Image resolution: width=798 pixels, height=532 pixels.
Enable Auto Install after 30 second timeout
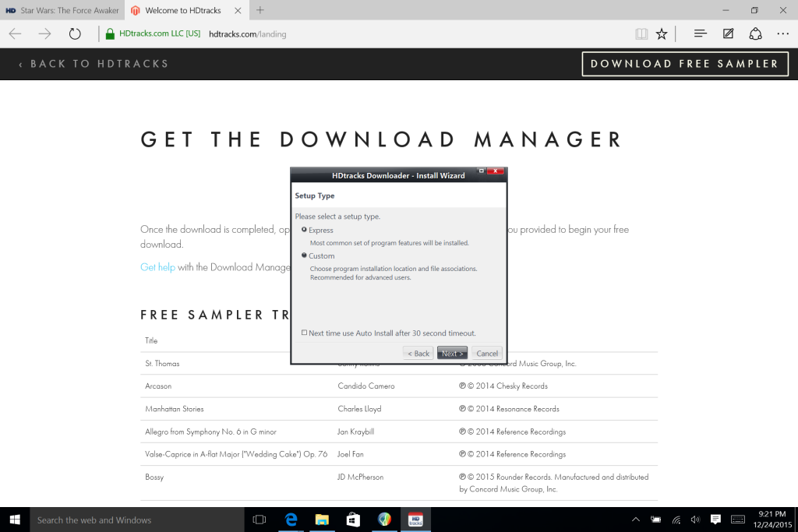[x=305, y=333]
